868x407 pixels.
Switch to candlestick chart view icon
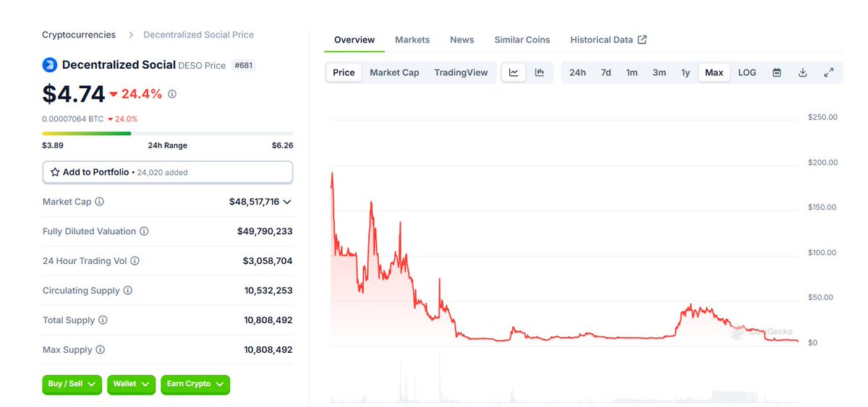(540, 72)
